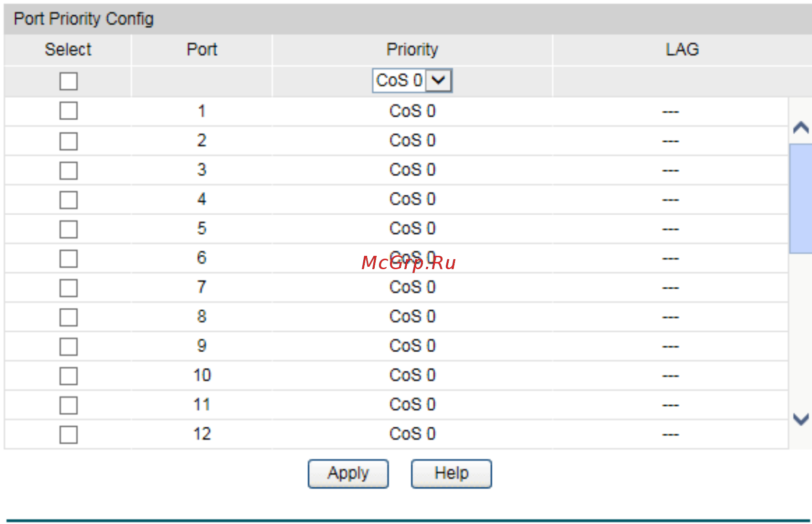This screenshot has height=524, width=812.
Task: Click the Priority column header
Action: [x=412, y=50]
